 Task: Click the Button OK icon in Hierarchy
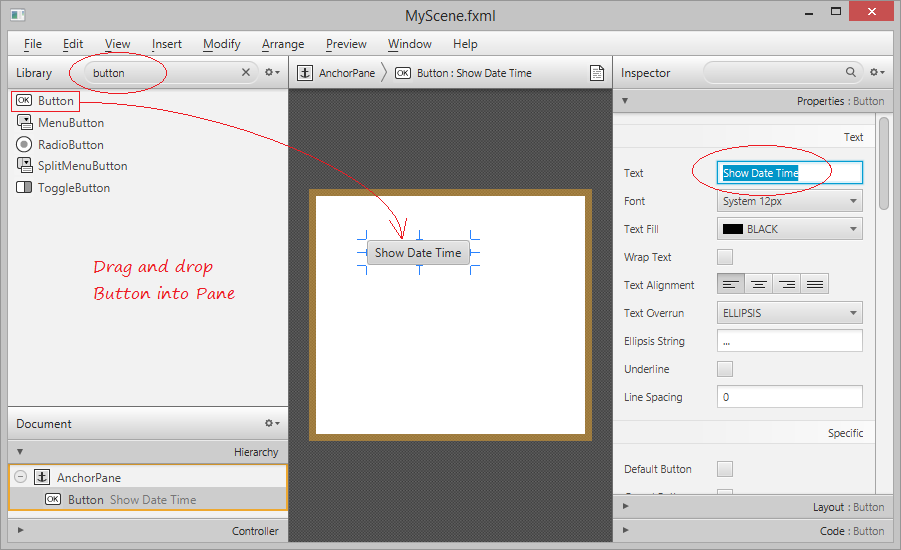coord(53,499)
